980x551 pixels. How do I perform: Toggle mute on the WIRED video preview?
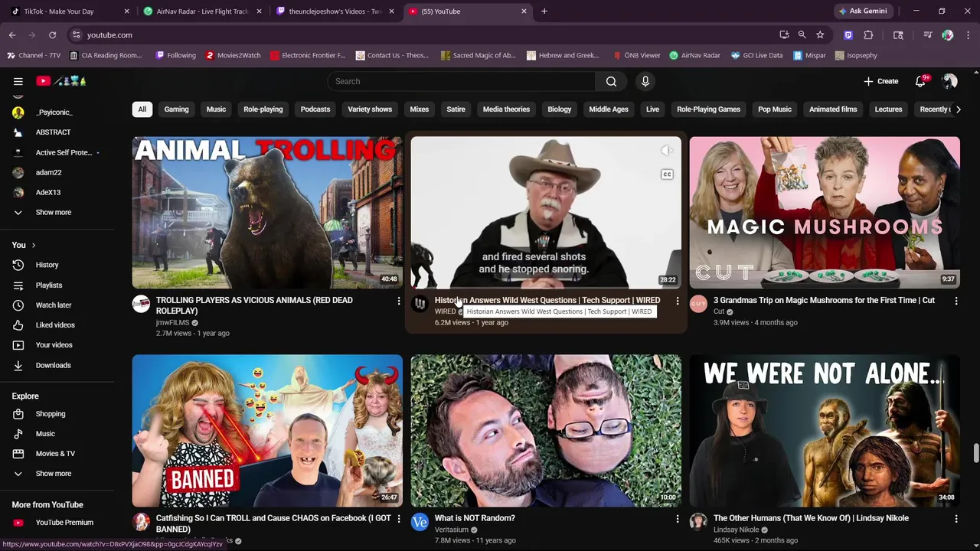667,151
